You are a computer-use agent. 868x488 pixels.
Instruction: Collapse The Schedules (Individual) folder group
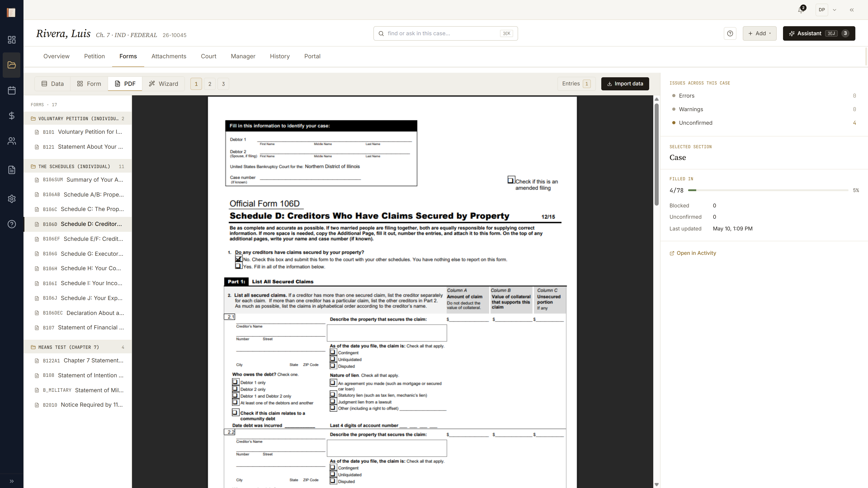78,166
